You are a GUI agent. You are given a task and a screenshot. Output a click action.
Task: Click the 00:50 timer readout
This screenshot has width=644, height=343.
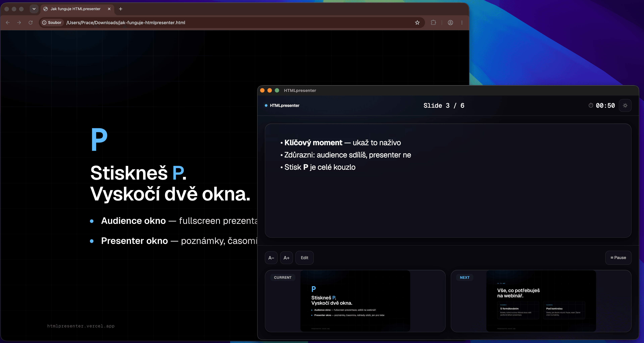tap(605, 105)
